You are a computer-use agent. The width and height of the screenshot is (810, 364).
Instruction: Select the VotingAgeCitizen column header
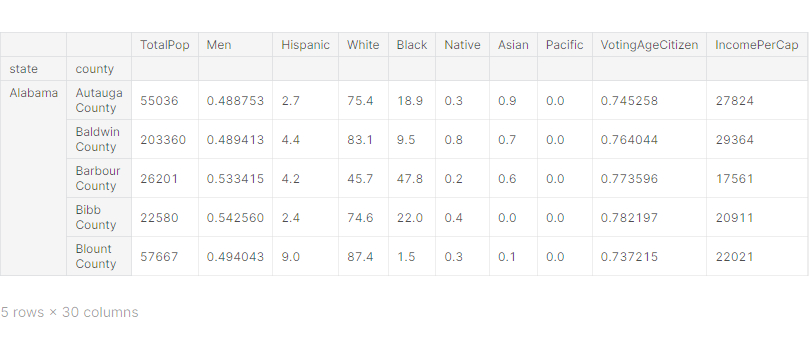pyautogui.click(x=649, y=45)
